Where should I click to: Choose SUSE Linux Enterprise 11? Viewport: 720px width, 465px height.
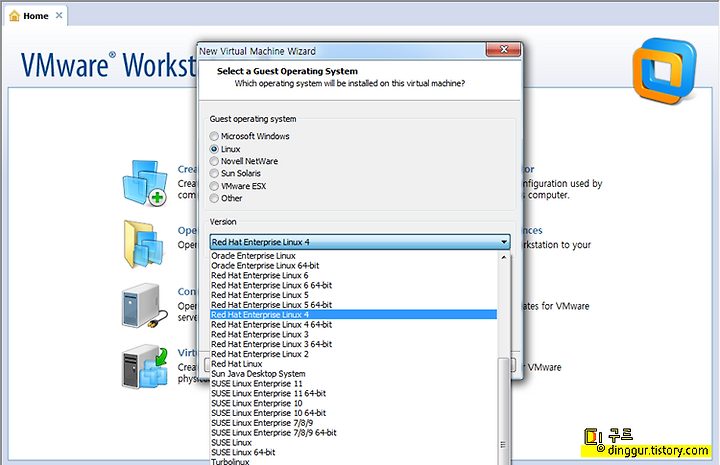point(354,384)
